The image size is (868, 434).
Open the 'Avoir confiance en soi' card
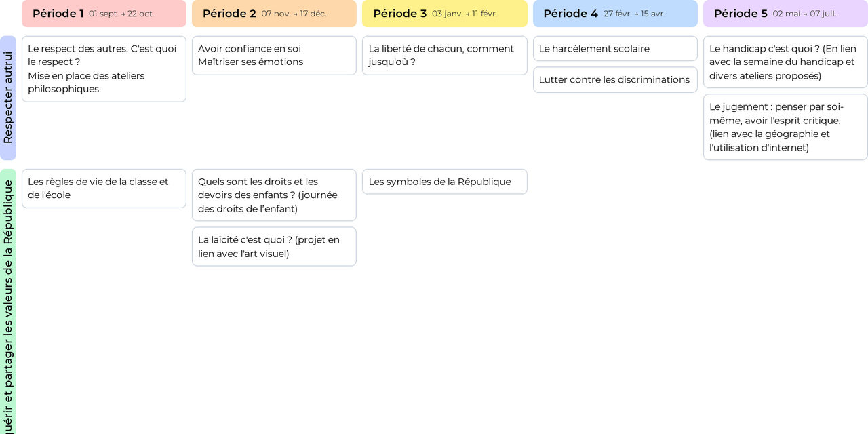pos(274,56)
